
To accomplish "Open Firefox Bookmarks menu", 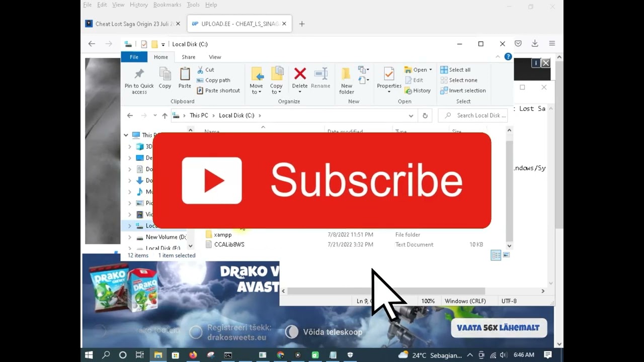I will (167, 5).
